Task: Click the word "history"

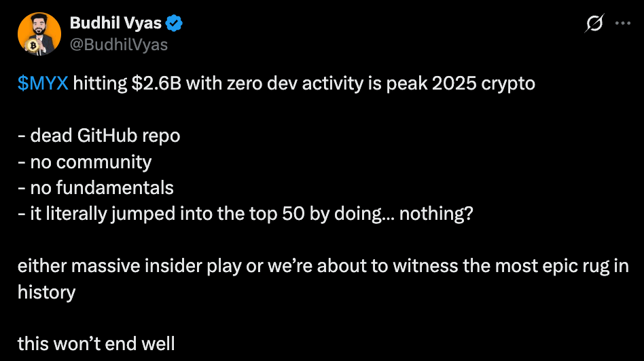Action: [46, 292]
